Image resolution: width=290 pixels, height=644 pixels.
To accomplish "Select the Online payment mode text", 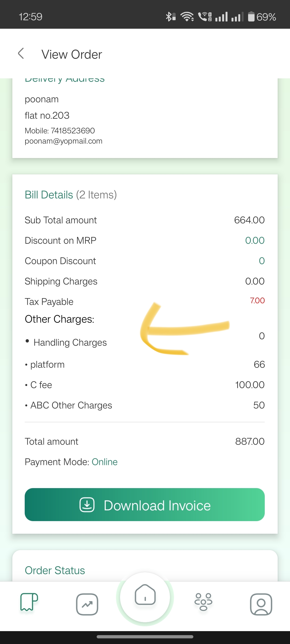I will click(x=105, y=462).
